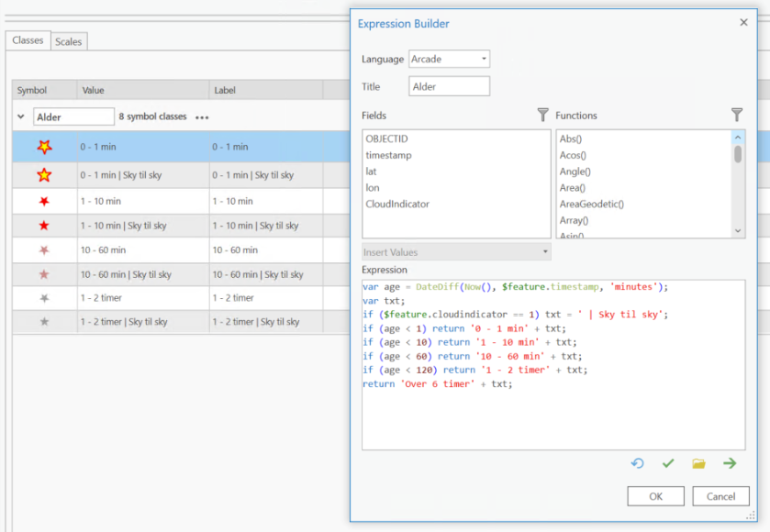Revert expression changes with the undo icon
770x532 pixels.
click(x=638, y=463)
